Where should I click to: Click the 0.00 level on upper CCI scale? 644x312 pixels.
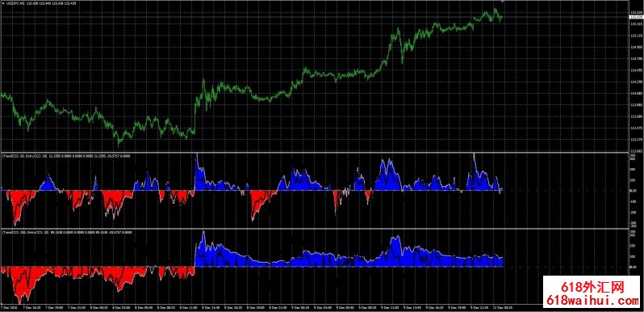pyautogui.click(x=634, y=191)
